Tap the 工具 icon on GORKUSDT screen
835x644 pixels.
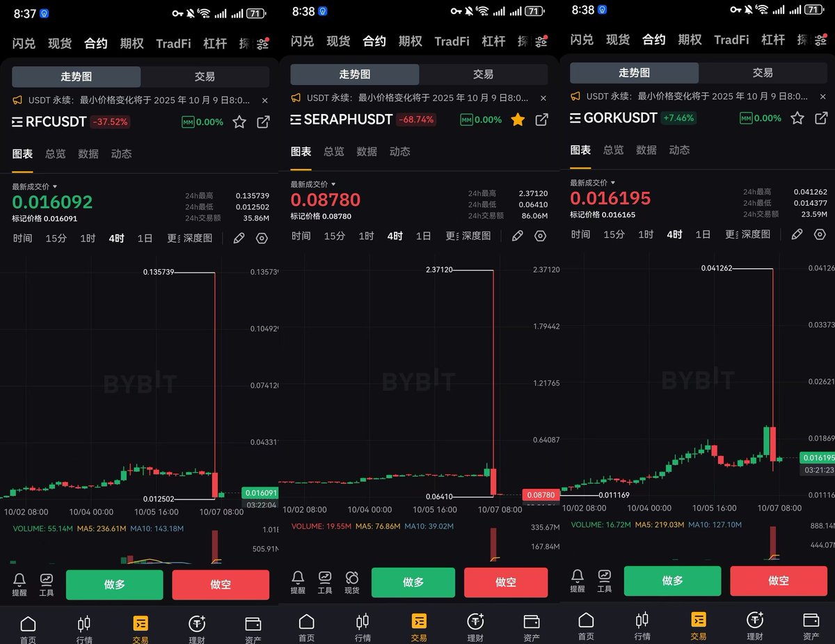605,581
